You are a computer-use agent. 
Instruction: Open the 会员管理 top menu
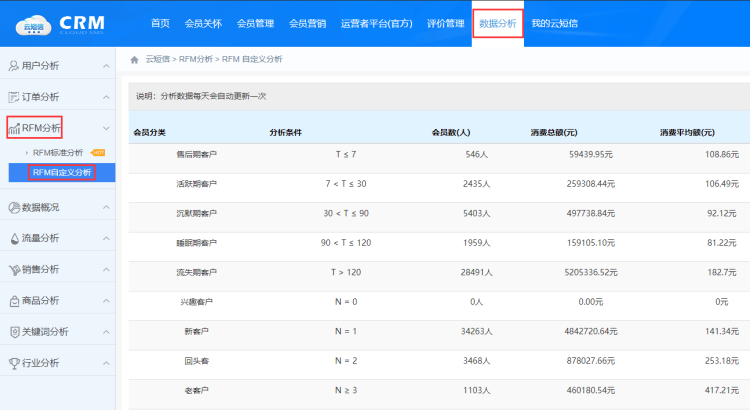255,23
